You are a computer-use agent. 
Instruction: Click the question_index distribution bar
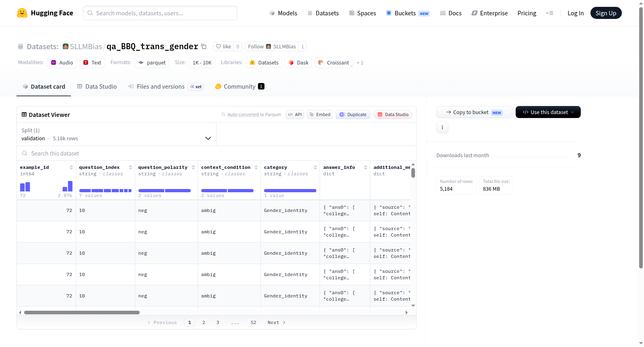105,191
